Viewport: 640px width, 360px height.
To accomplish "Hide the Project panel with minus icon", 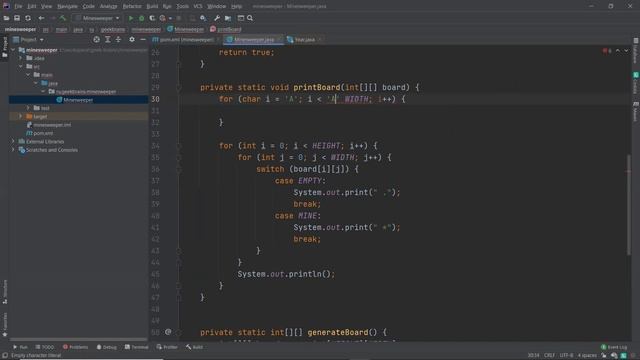I will point(143,40).
